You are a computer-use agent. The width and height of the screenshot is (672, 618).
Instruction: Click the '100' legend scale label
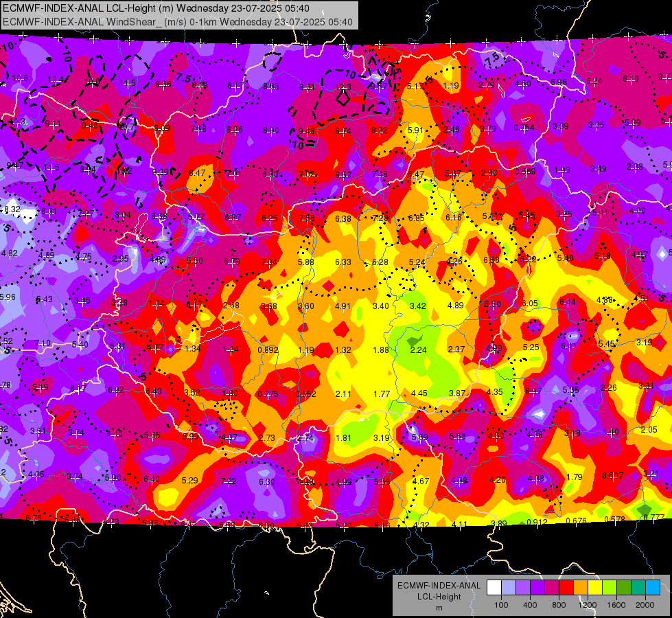(502, 605)
